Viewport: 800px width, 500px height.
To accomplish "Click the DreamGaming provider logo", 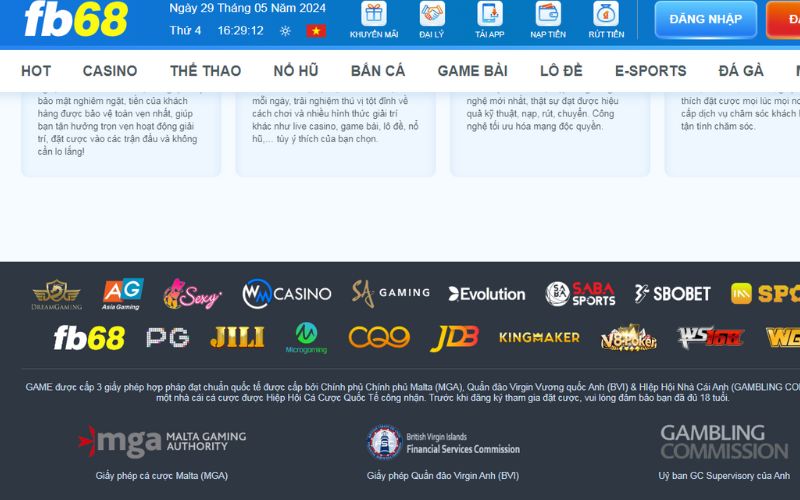I will pos(57,294).
